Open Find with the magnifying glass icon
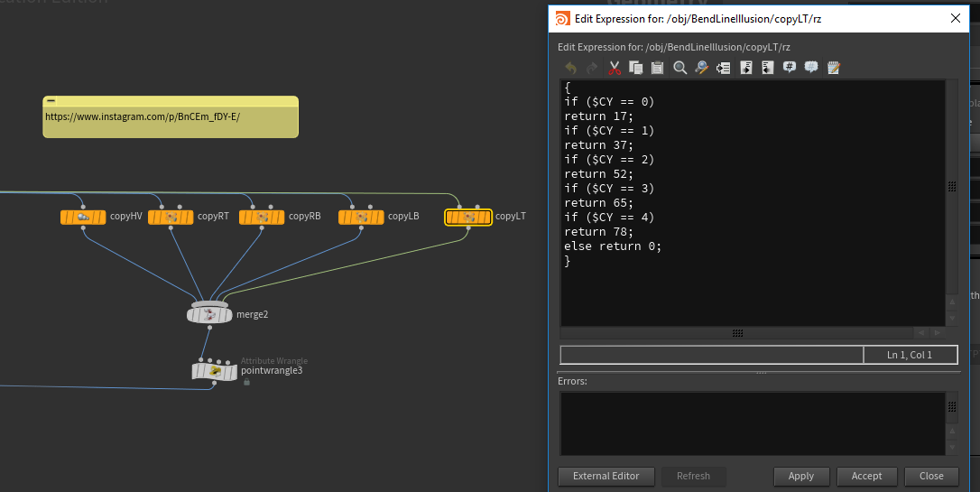The height and width of the screenshot is (492, 980). 680,68
